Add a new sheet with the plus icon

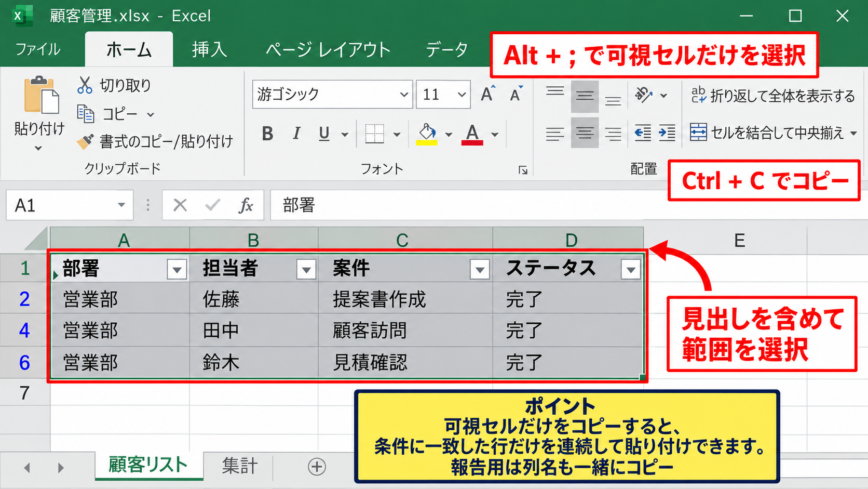point(317,467)
